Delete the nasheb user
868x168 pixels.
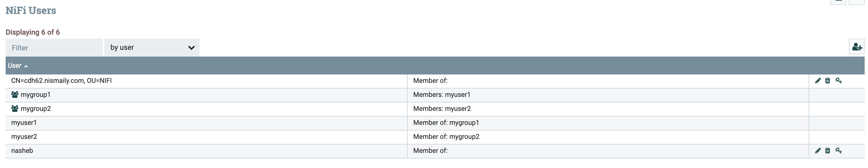click(x=828, y=150)
